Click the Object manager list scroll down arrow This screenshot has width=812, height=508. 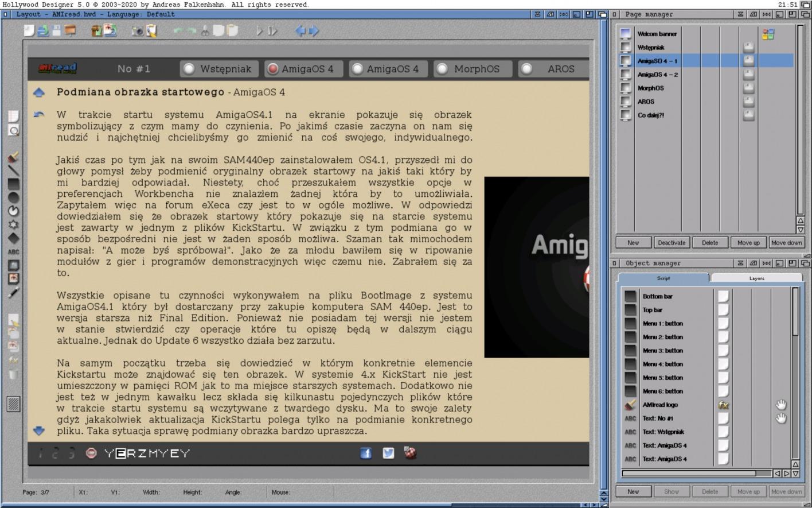tap(795, 474)
